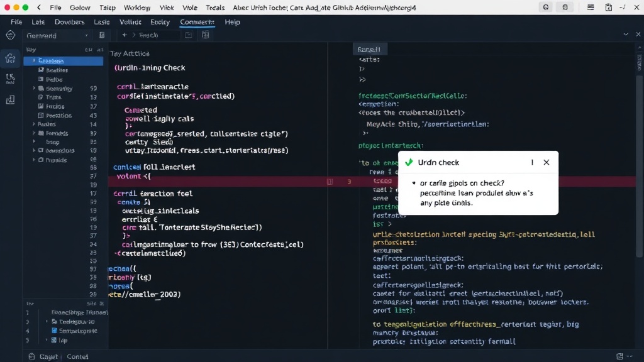This screenshot has width=644, height=362.
Task: Open the Help menu
Action: pyautogui.click(x=232, y=22)
